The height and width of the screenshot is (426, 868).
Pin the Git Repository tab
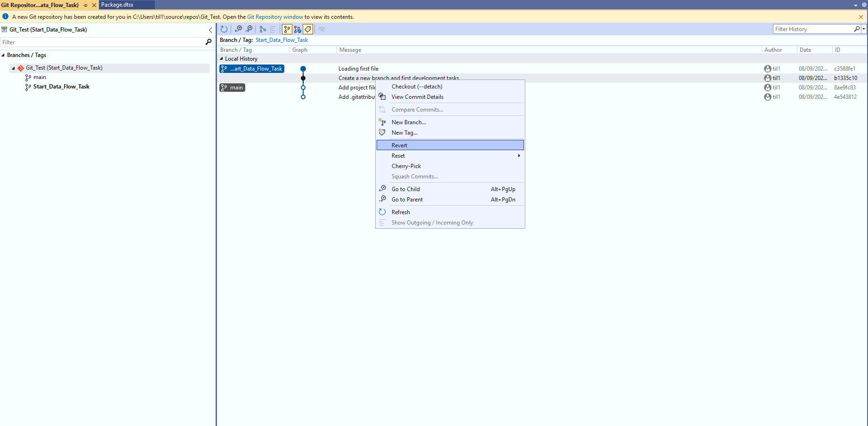[85, 5]
